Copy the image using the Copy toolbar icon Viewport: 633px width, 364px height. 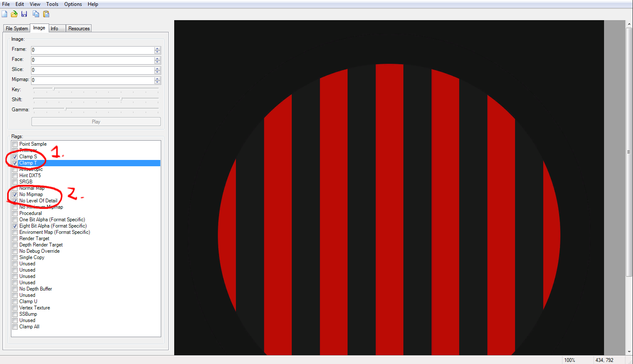point(36,14)
